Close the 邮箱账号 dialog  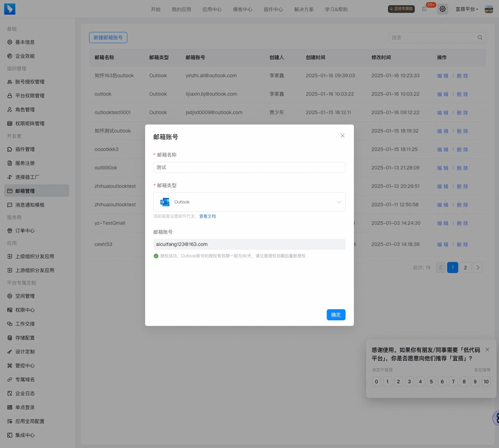click(342, 136)
